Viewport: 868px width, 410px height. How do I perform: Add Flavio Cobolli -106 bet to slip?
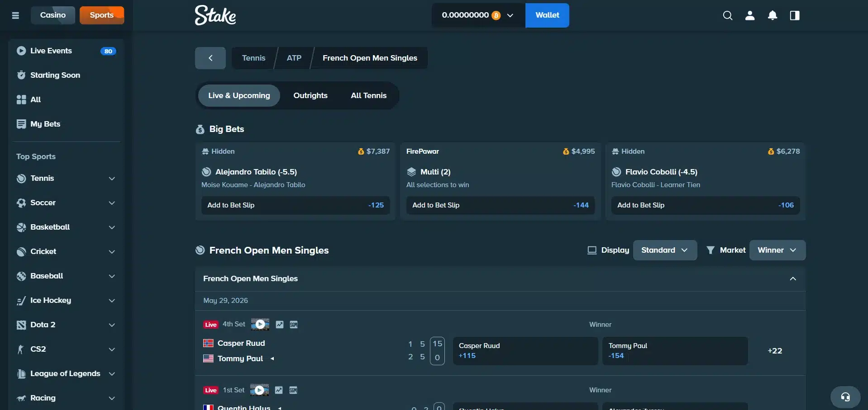(x=706, y=205)
